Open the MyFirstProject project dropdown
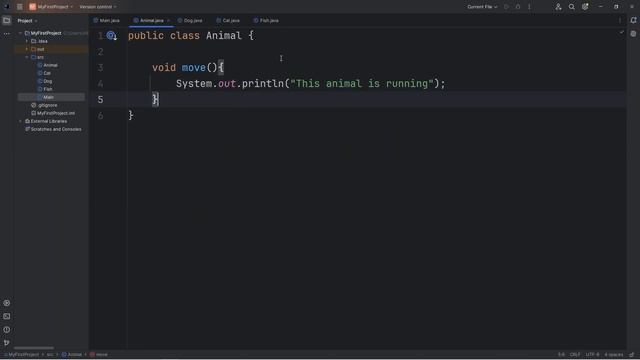The height and width of the screenshot is (360, 640). click(51, 7)
